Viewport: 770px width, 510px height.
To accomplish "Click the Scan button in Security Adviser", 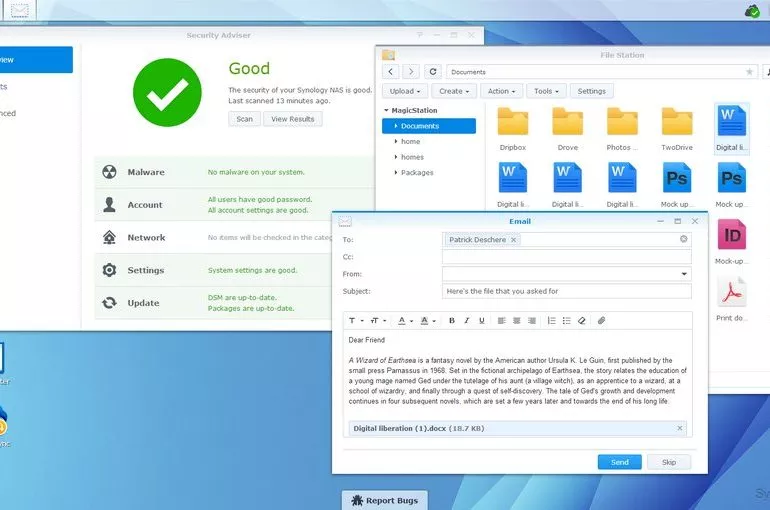I will coord(245,119).
